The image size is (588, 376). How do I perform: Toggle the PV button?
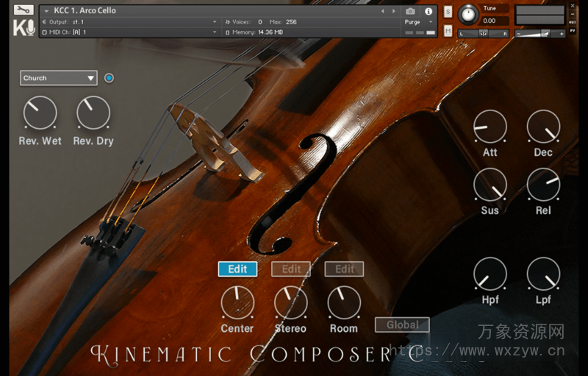[x=573, y=30]
